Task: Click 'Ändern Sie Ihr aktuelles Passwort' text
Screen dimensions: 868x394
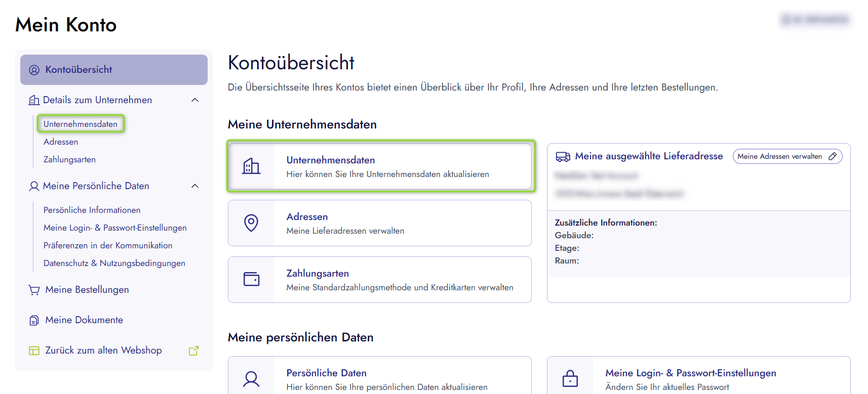Action: (x=667, y=387)
